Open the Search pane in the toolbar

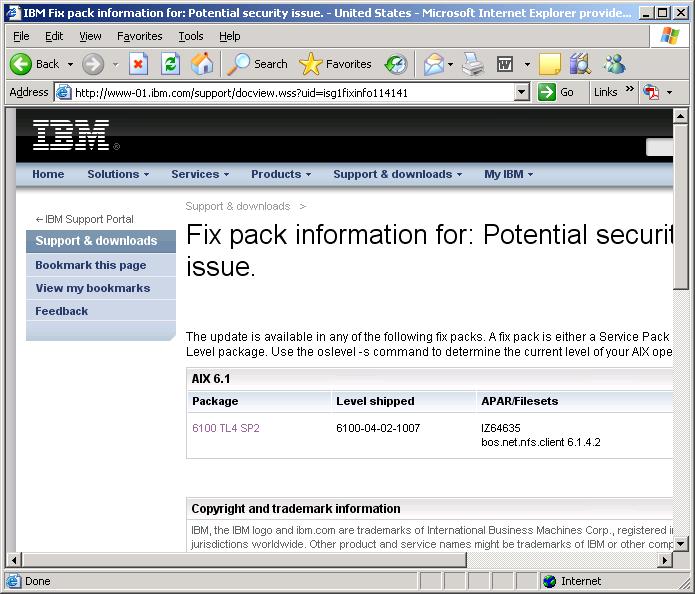tap(257, 64)
